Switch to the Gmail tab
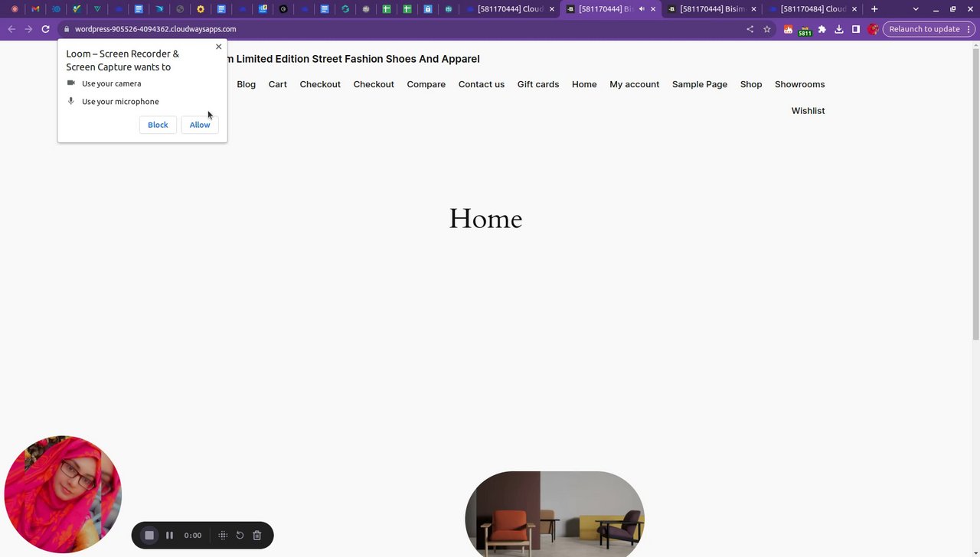Screen dimensions: 980x557 35,9
